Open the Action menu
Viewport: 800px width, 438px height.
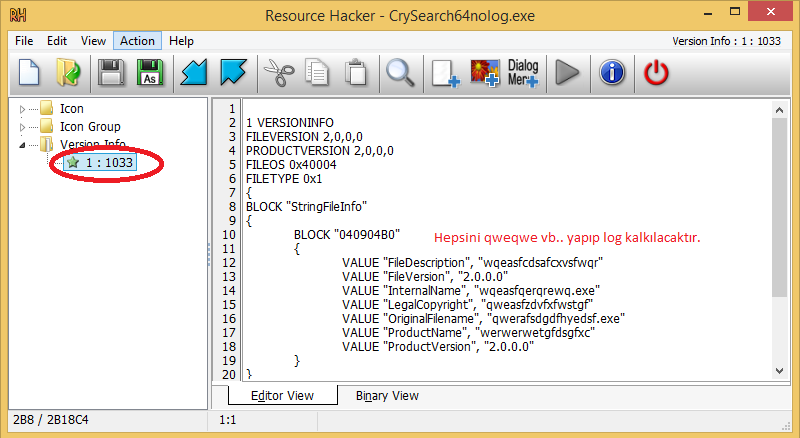(x=137, y=41)
